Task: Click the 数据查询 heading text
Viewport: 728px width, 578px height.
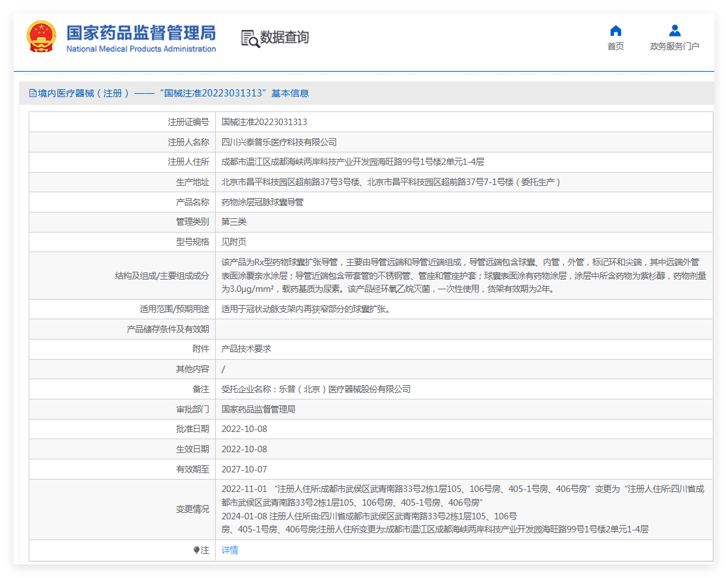Action: pos(285,37)
